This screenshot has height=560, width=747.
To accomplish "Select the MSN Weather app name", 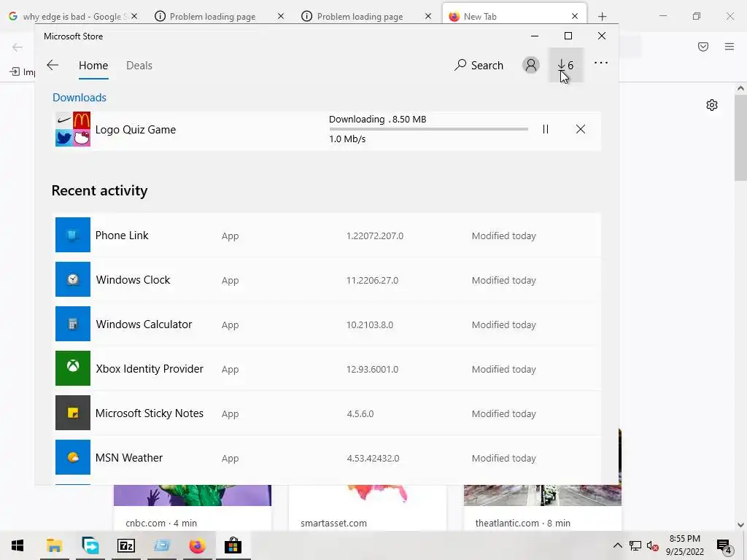I will click(x=129, y=458).
